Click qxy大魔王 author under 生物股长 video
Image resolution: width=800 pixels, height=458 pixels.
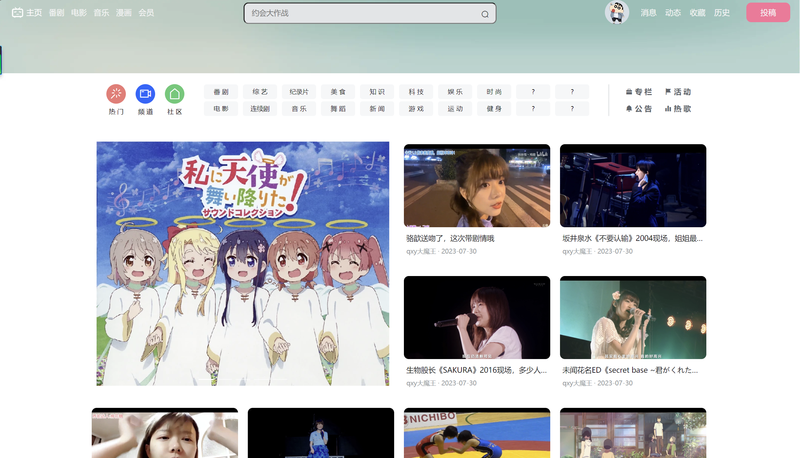[x=421, y=383]
